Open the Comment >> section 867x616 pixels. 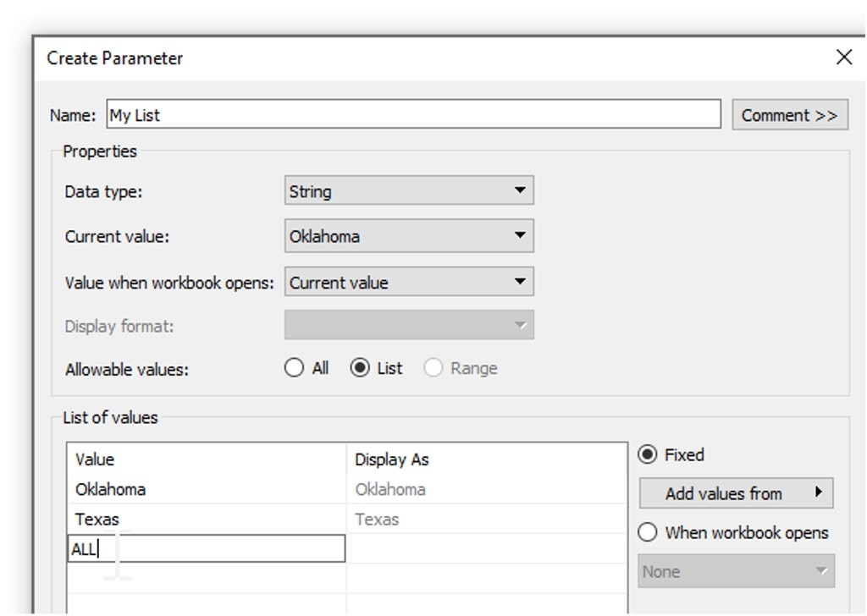790,115
